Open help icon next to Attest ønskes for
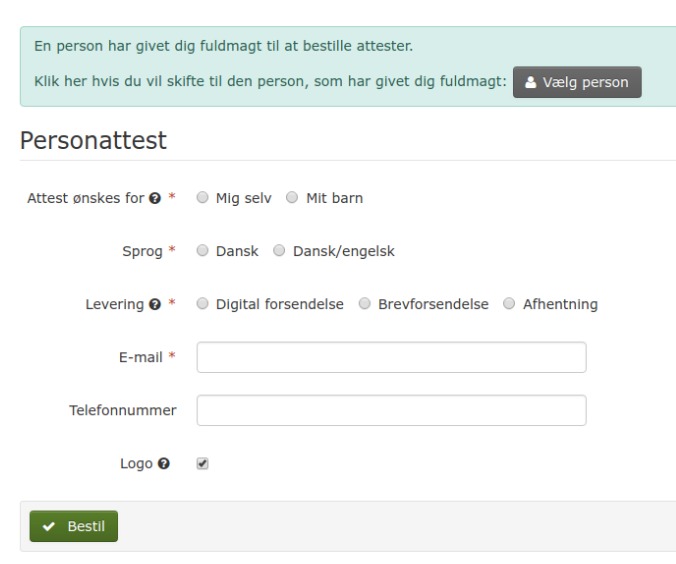 coord(155,198)
